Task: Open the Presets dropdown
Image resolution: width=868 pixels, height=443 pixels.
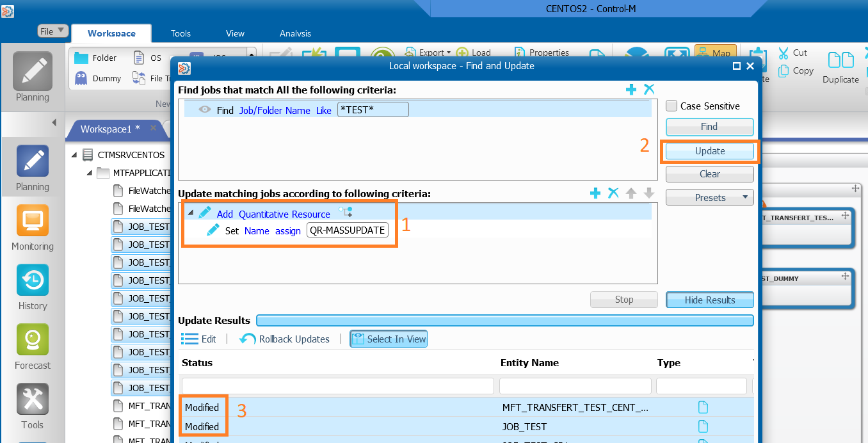Action: (709, 198)
